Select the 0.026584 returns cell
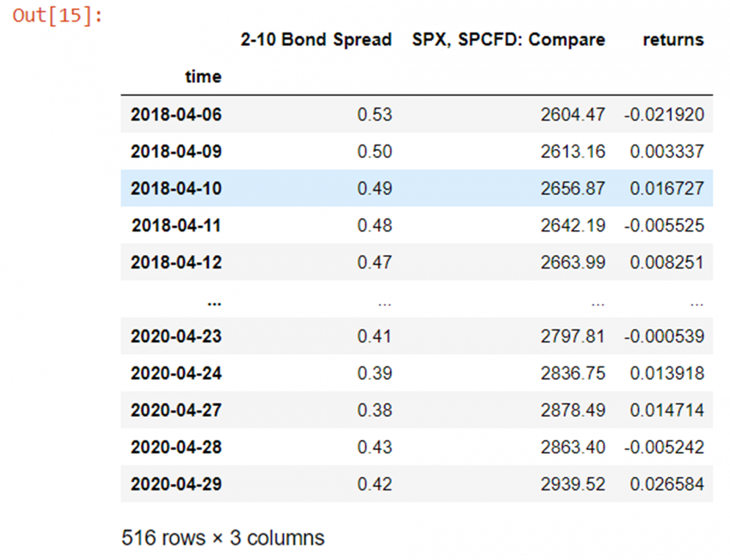Screen dimensions: 730x560 [x=667, y=484]
